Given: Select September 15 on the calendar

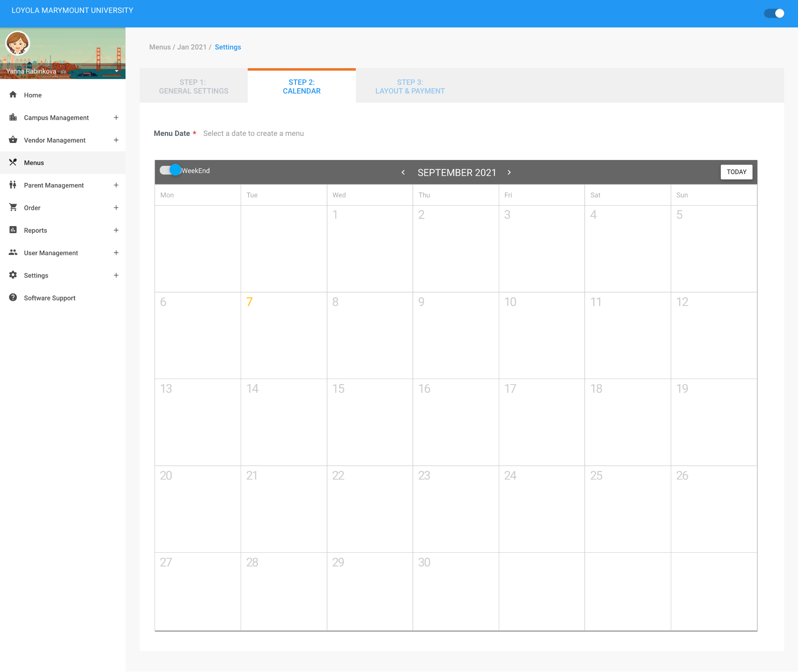Looking at the screenshot, I should [369, 421].
